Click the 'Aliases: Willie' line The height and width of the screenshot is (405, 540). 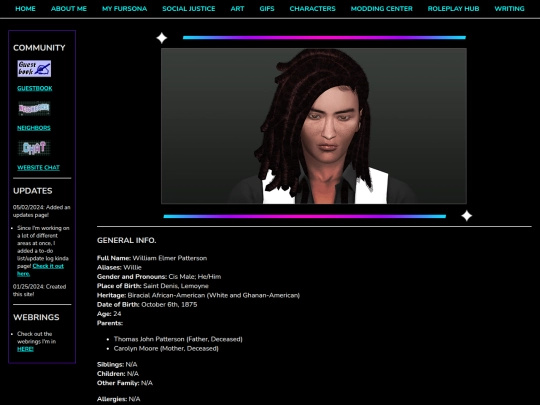tap(119, 268)
